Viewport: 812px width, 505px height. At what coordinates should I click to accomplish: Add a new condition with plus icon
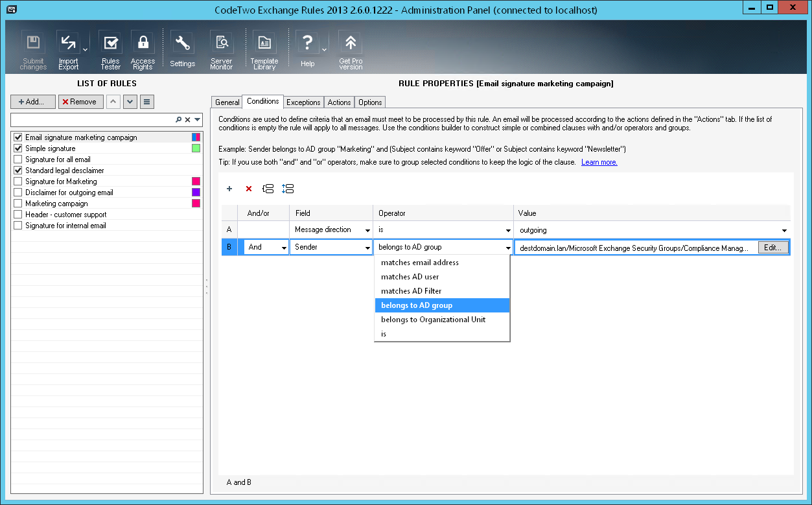(x=229, y=189)
